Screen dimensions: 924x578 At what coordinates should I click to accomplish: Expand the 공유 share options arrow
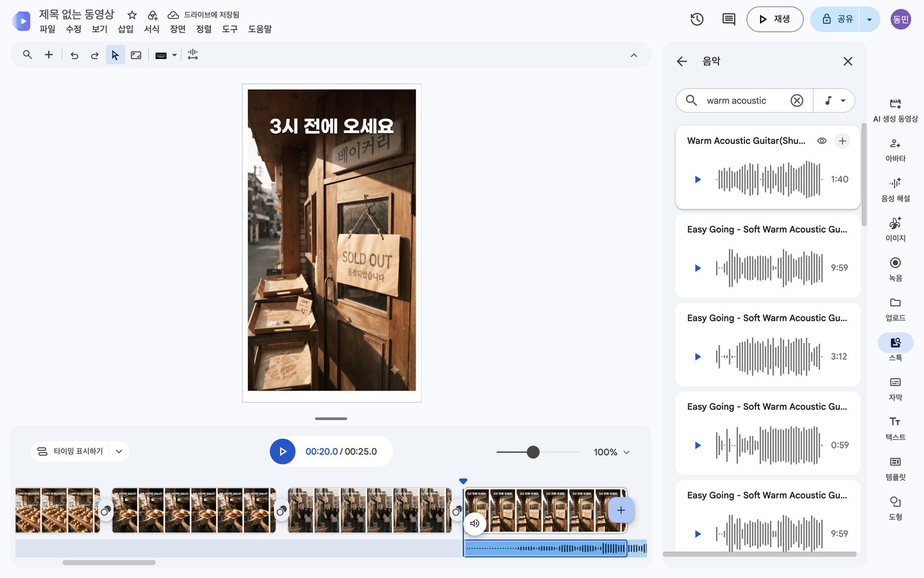[869, 20]
